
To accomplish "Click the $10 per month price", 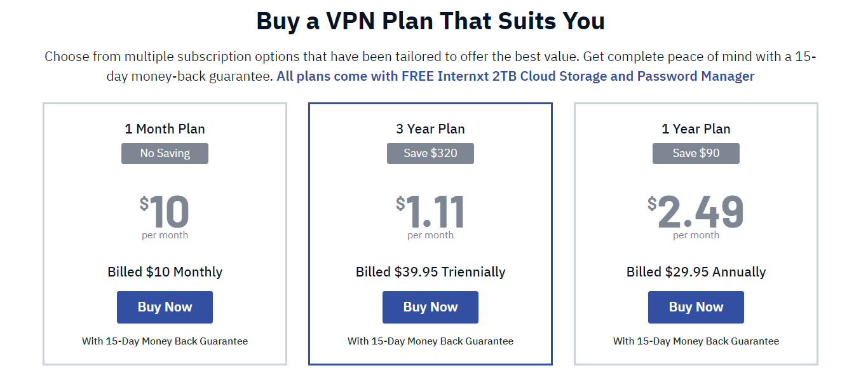I will [165, 217].
